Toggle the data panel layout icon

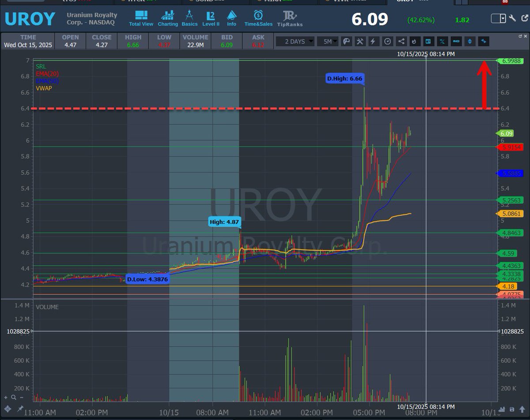click(x=428, y=41)
